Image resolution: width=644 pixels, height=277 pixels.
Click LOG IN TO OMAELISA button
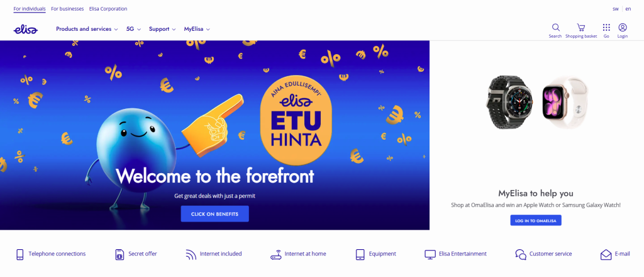coord(536,221)
